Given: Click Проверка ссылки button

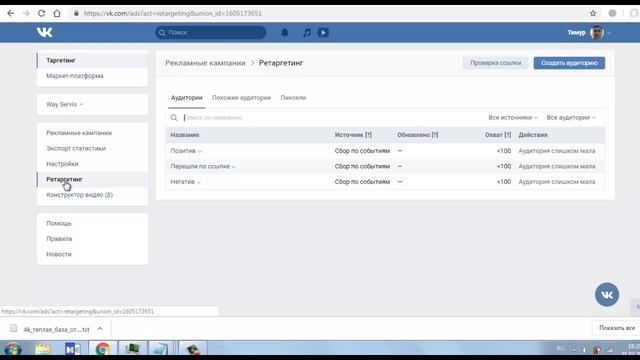Looking at the screenshot, I should pos(496,63).
